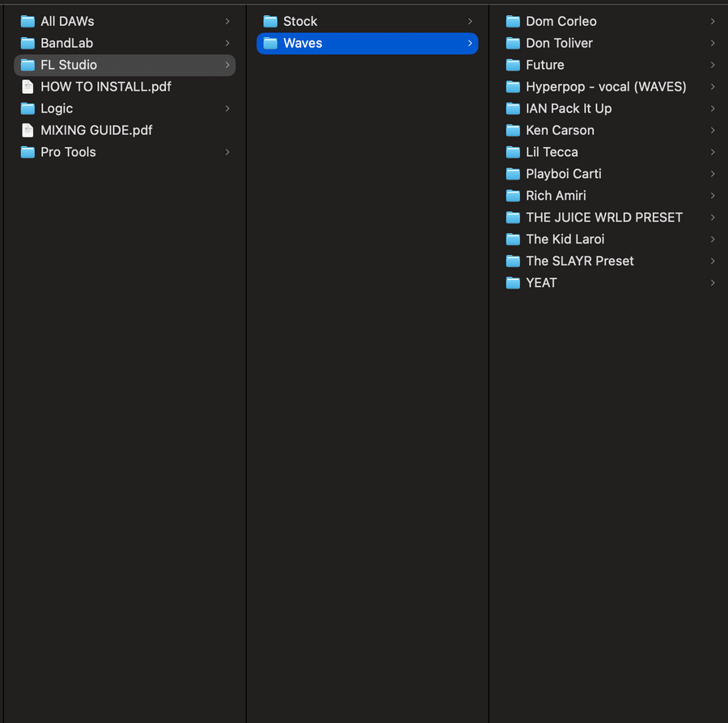Click the All DAWs folder icon
This screenshot has height=723, width=728.
[x=28, y=21]
